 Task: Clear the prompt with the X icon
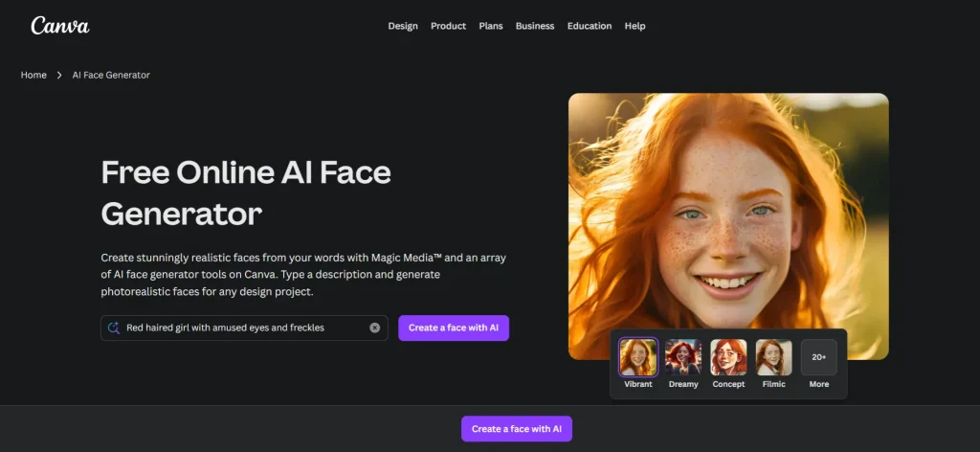click(x=374, y=328)
